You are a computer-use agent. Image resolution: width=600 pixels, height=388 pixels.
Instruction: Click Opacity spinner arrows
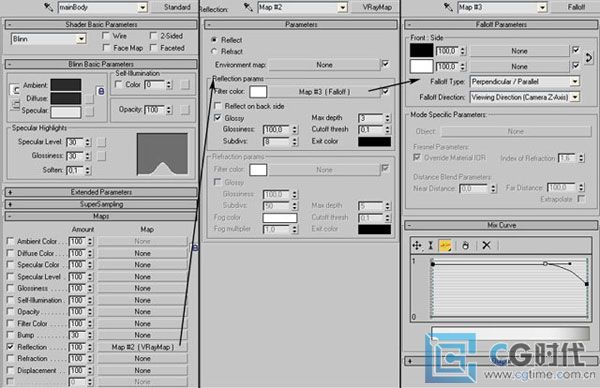169,110
